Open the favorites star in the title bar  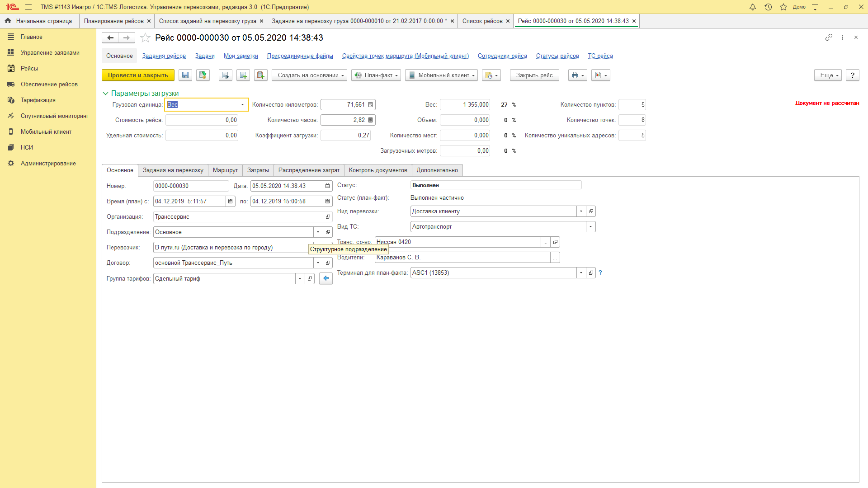783,7
